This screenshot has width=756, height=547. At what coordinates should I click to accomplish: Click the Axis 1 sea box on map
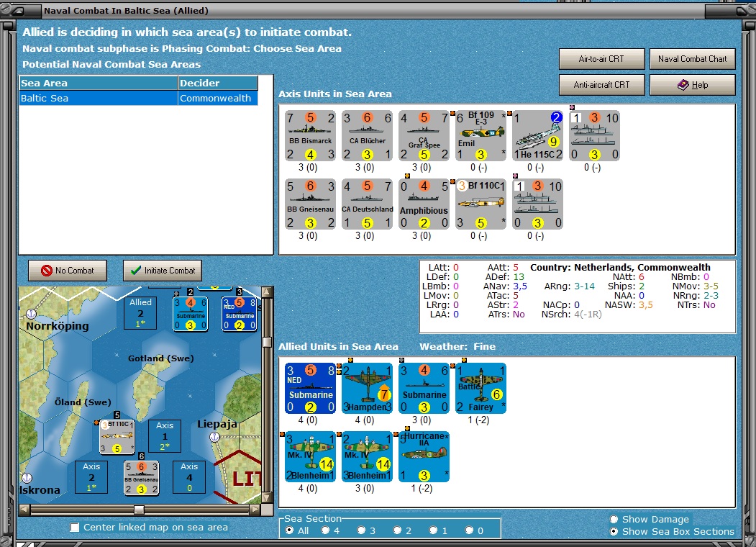[x=165, y=436]
